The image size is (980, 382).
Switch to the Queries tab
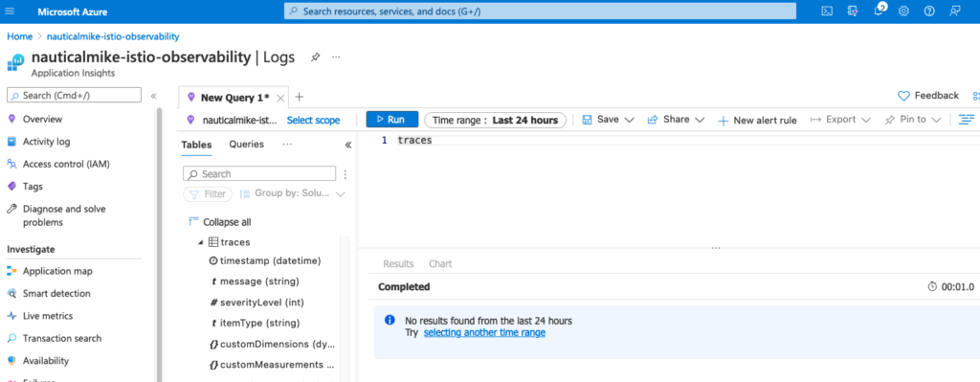coord(246,144)
